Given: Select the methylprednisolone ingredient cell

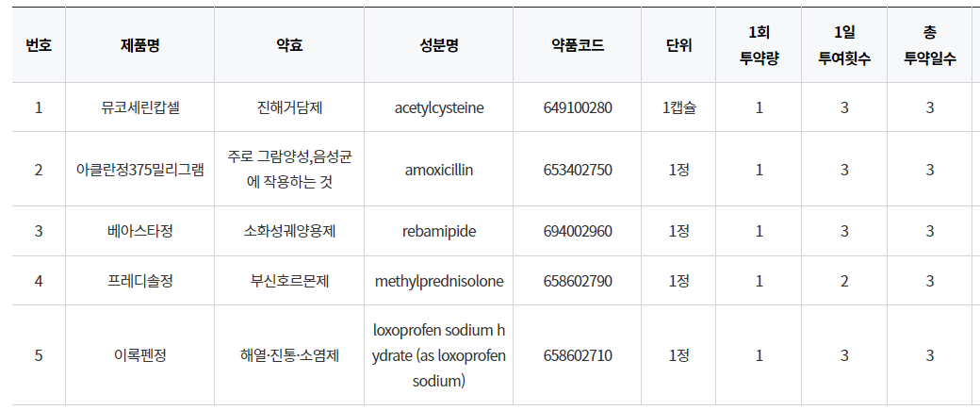Looking at the screenshot, I should coord(439,281).
